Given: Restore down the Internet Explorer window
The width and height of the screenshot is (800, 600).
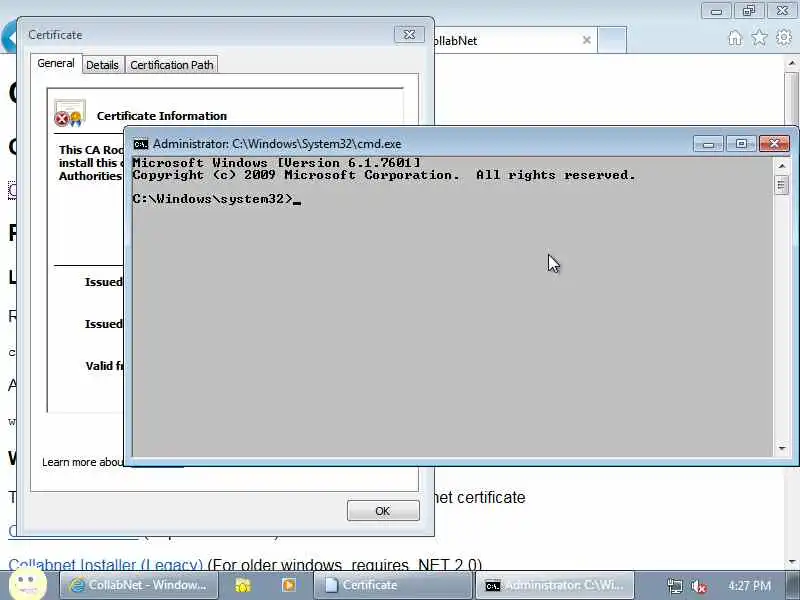Looking at the screenshot, I should 749,10.
